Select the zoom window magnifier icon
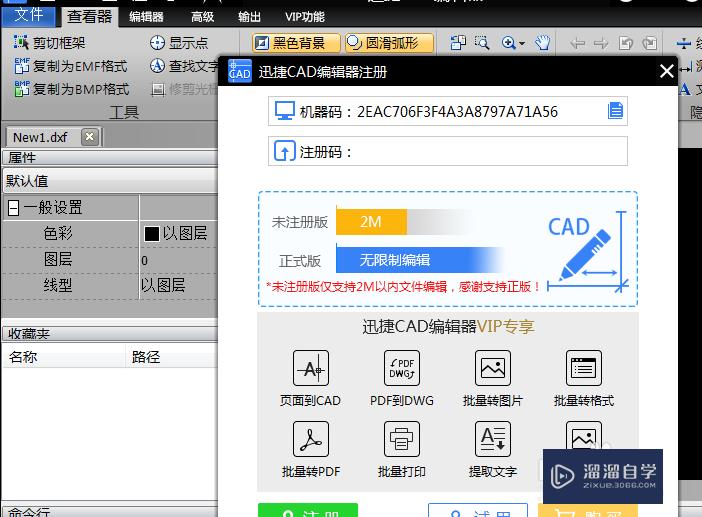Image resolution: width=702 pixels, height=517 pixels. point(482,43)
